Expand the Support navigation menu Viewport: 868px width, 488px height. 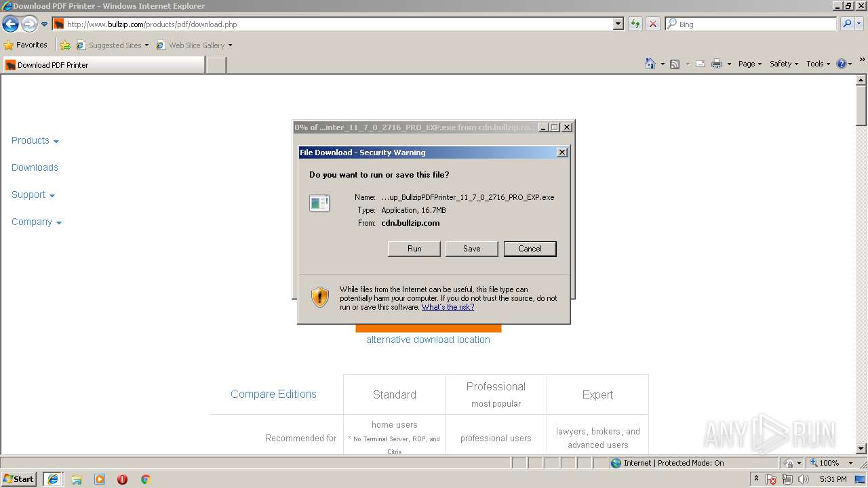pos(33,195)
